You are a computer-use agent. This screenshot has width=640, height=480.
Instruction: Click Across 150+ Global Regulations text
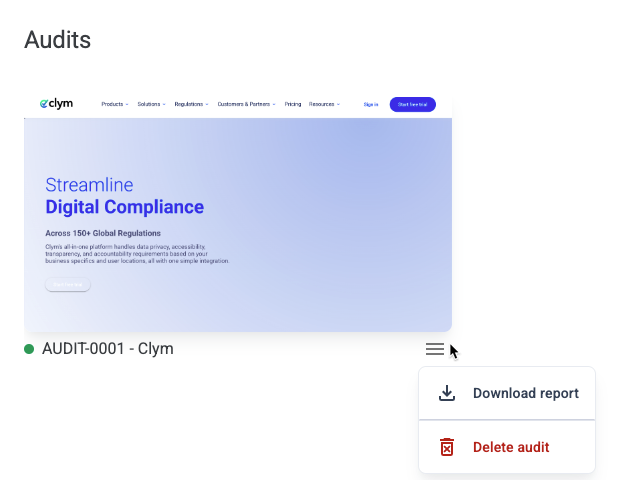(x=103, y=233)
